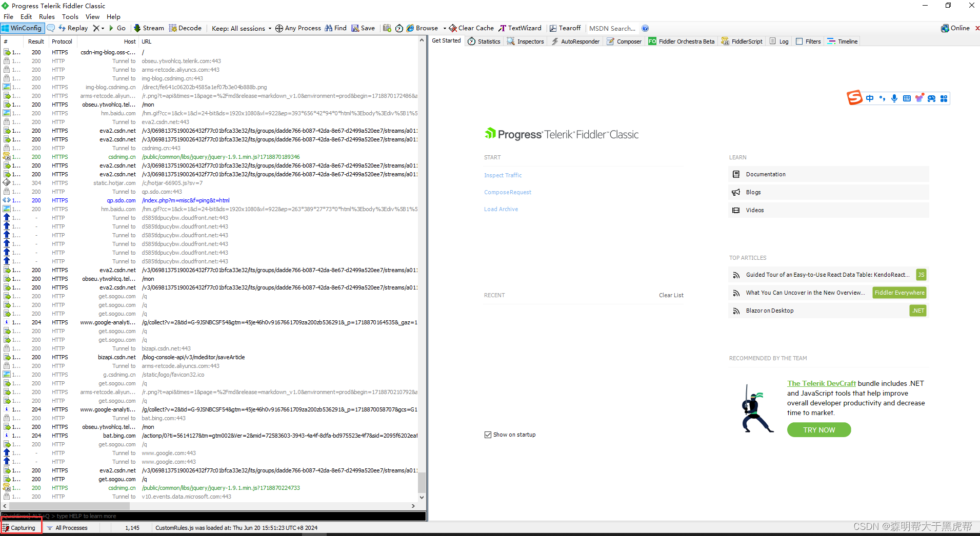Clear Cache toolbar button
This screenshot has height=536, width=980.
471,28
